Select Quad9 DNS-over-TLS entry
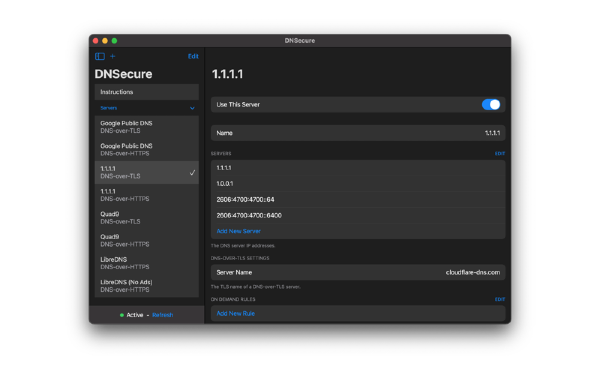Image resolution: width=600 pixels, height=375 pixels. 147,218
